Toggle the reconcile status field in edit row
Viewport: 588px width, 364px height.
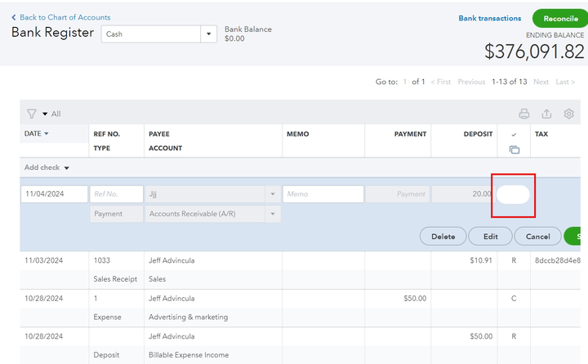click(513, 194)
